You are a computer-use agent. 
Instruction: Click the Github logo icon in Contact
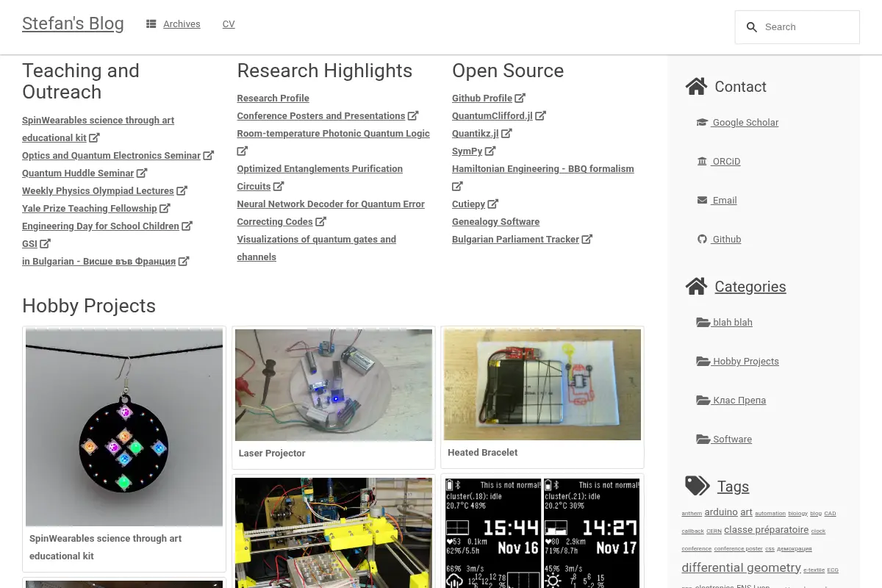[x=702, y=240]
